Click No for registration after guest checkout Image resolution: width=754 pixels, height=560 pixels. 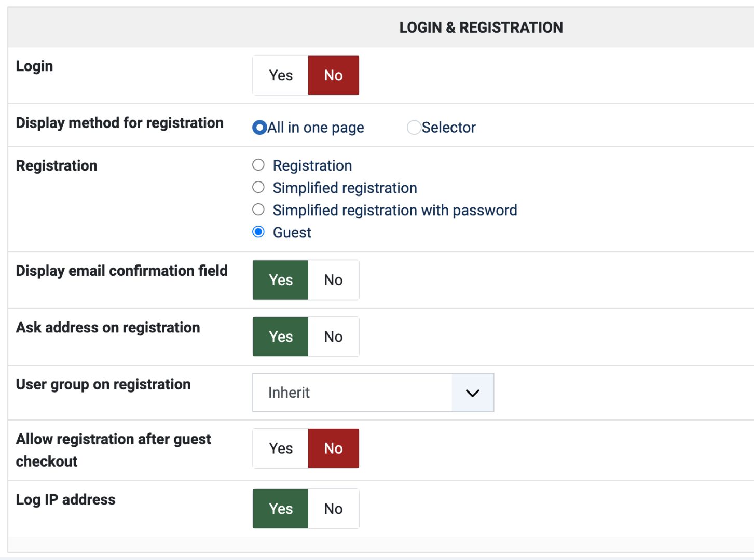click(x=333, y=449)
